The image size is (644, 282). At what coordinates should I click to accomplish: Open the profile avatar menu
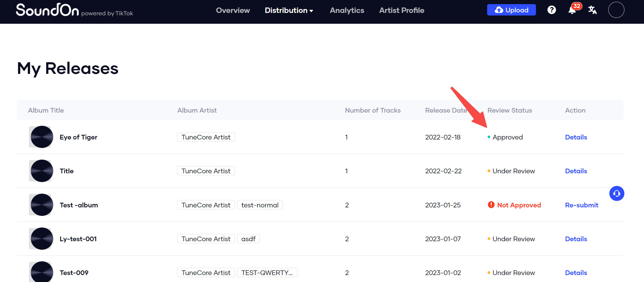(x=616, y=10)
